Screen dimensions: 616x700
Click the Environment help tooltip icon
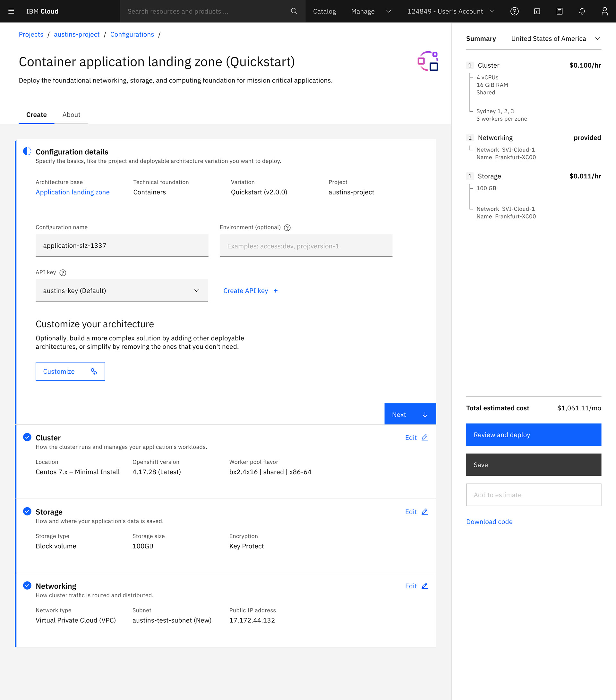point(287,228)
